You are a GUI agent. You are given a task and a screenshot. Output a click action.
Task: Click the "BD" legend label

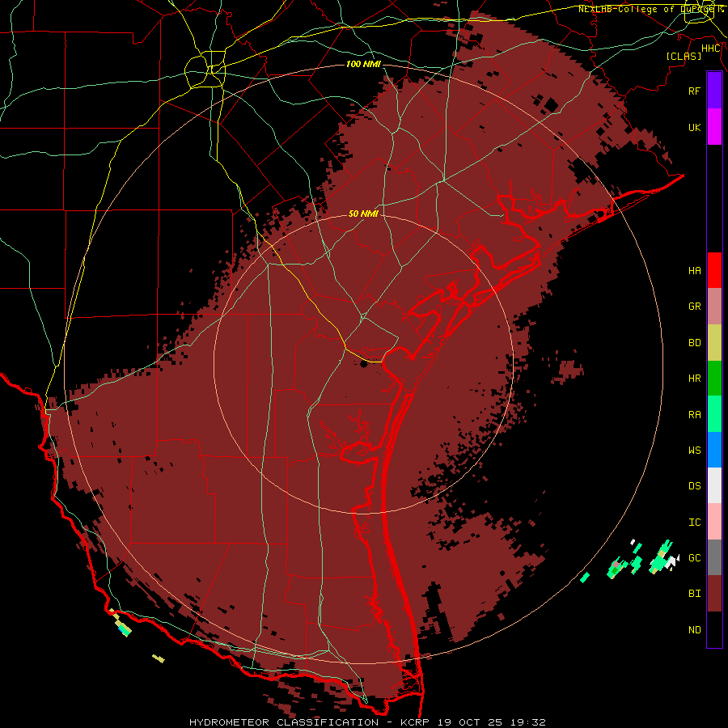pyautogui.click(x=694, y=343)
